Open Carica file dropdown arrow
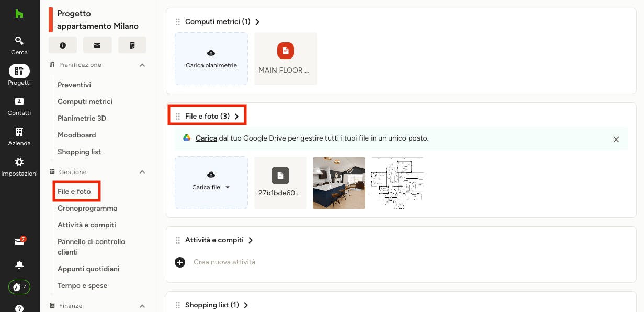Screen dimensions: 644x312 point(227,187)
